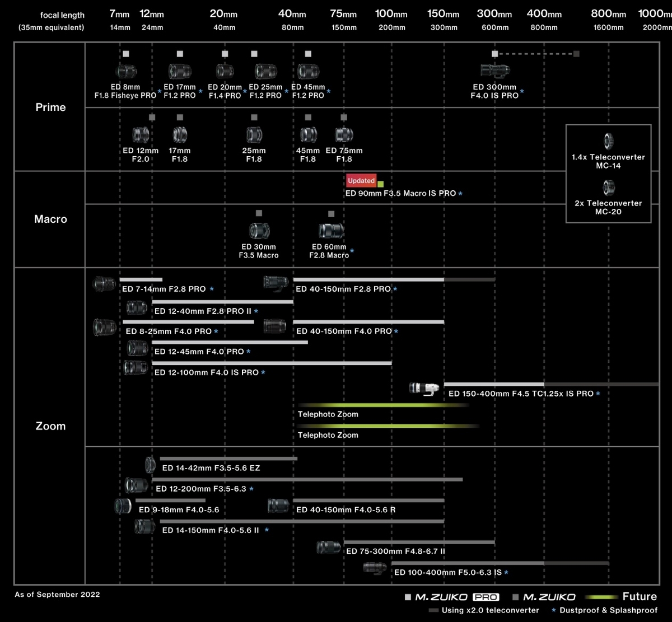Click the "Future" legend label
672x622 pixels.
pyautogui.click(x=640, y=597)
